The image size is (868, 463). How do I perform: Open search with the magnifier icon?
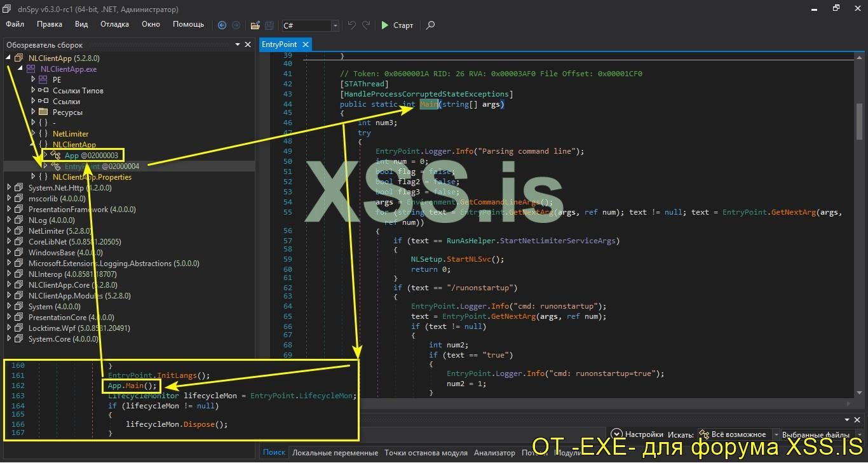(431, 25)
